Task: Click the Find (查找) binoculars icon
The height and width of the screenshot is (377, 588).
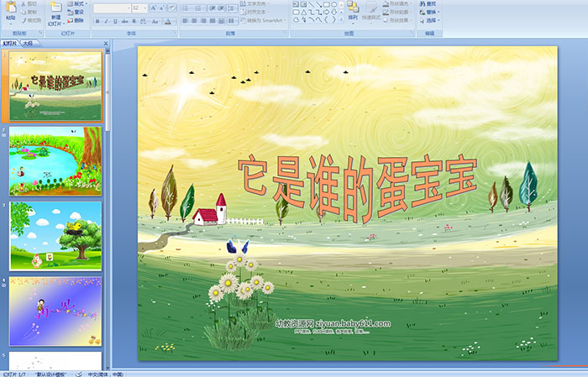Action: click(x=423, y=3)
